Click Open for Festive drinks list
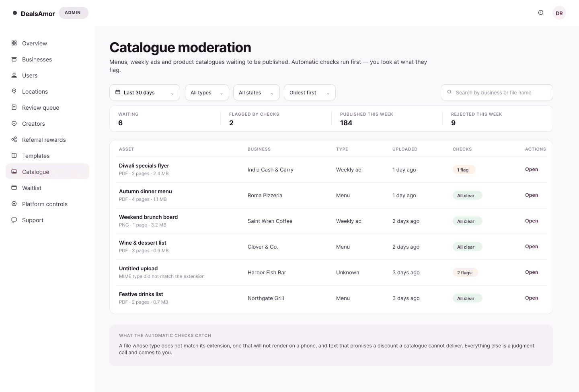Viewport: 579px width, 392px height. [x=532, y=298]
